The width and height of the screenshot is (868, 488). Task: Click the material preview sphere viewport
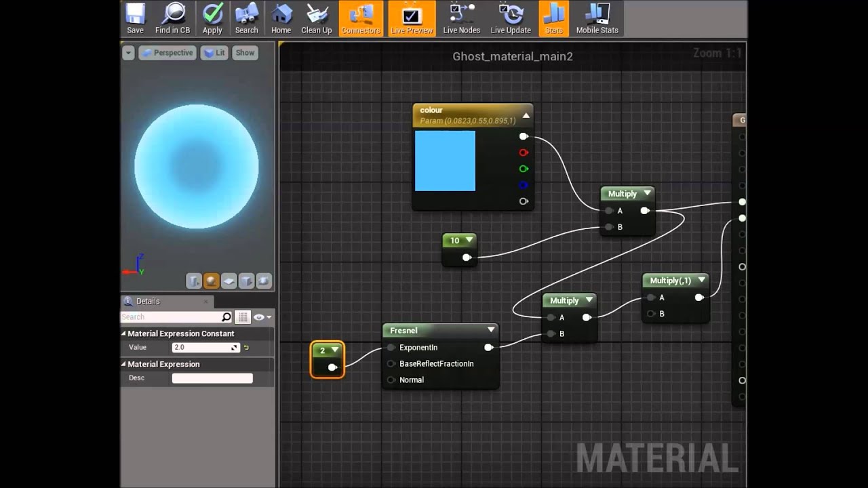(x=197, y=166)
